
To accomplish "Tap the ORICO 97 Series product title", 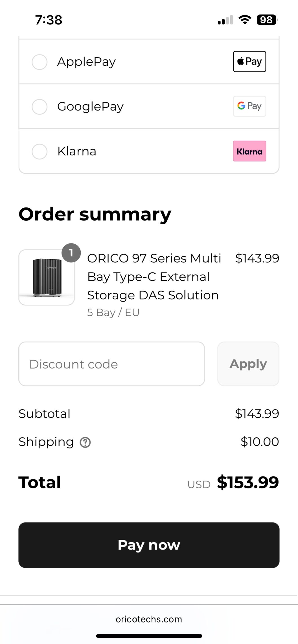I will tap(154, 277).
